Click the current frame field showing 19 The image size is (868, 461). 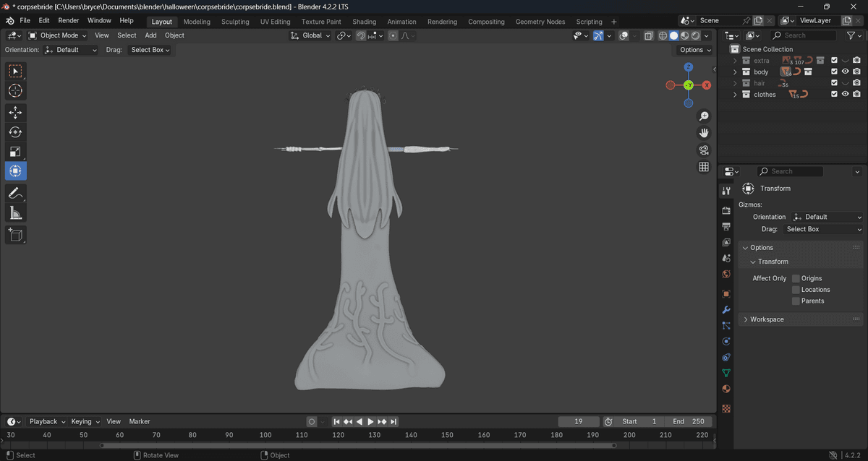[x=578, y=421]
